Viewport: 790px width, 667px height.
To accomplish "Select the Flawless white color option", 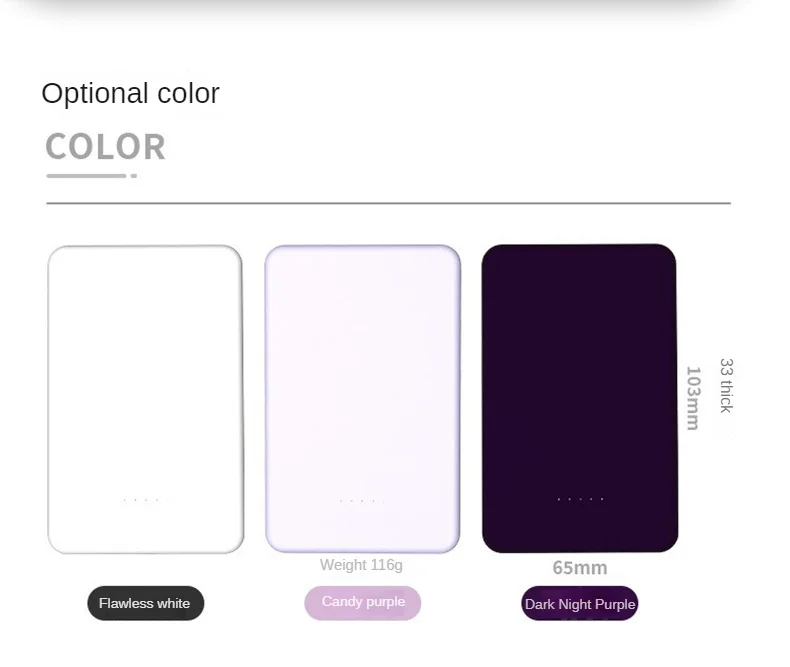I will (145, 604).
